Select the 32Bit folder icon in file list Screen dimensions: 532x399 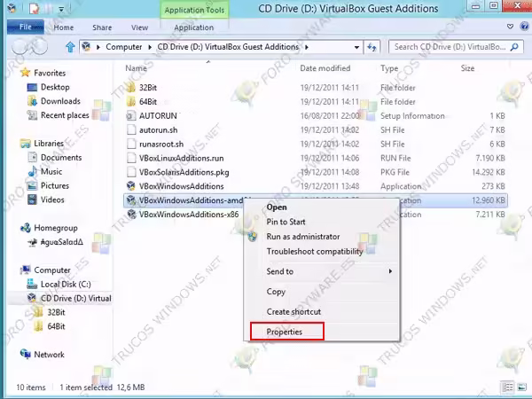coord(131,88)
